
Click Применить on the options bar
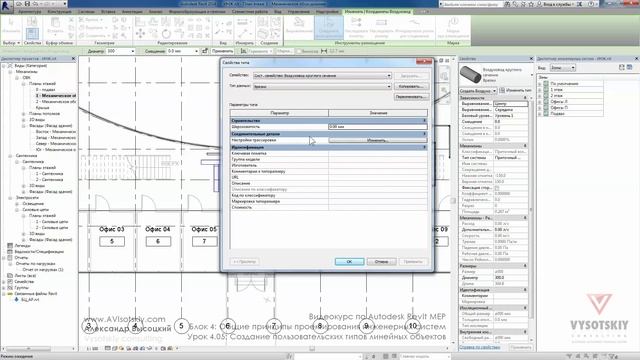point(222,51)
